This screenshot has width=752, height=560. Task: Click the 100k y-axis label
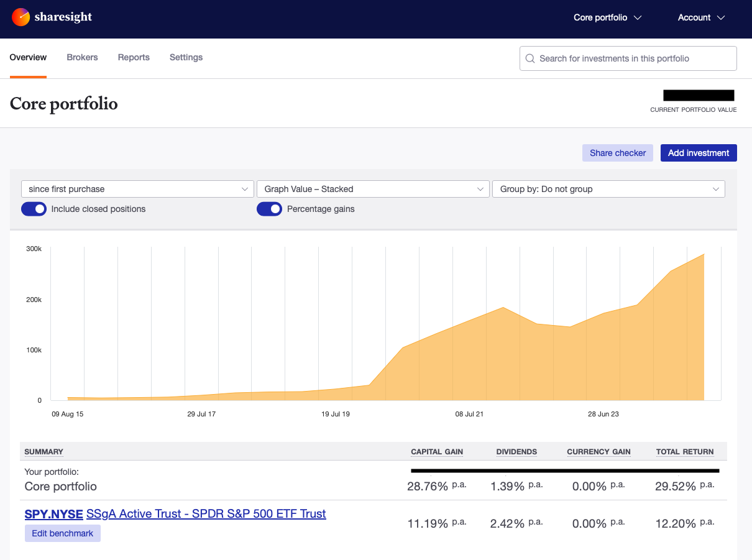(x=34, y=350)
